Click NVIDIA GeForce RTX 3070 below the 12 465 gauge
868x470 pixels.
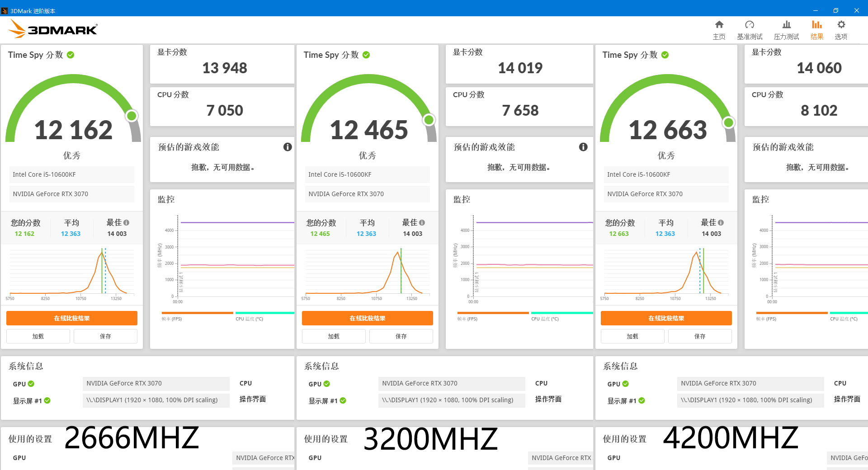click(368, 194)
